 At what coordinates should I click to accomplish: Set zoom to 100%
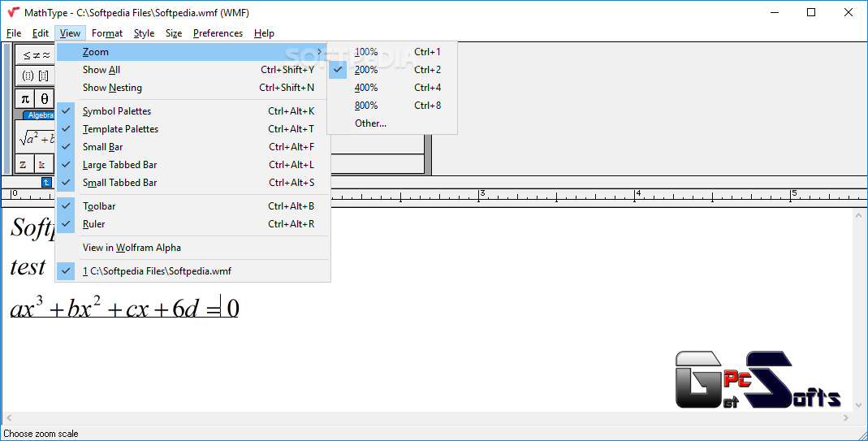click(x=392, y=52)
